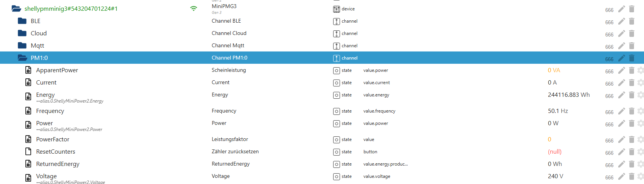
Task: Expand the BLE channel folder
Action: click(x=22, y=21)
